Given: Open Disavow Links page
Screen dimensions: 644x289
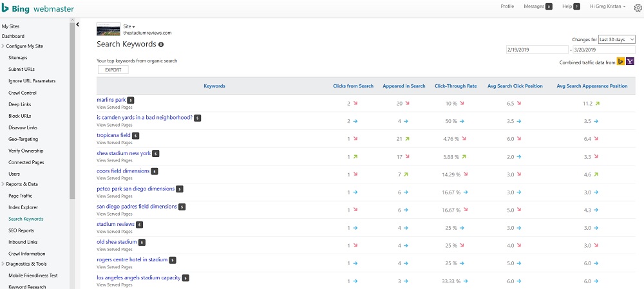Looking at the screenshot, I should tap(23, 127).
